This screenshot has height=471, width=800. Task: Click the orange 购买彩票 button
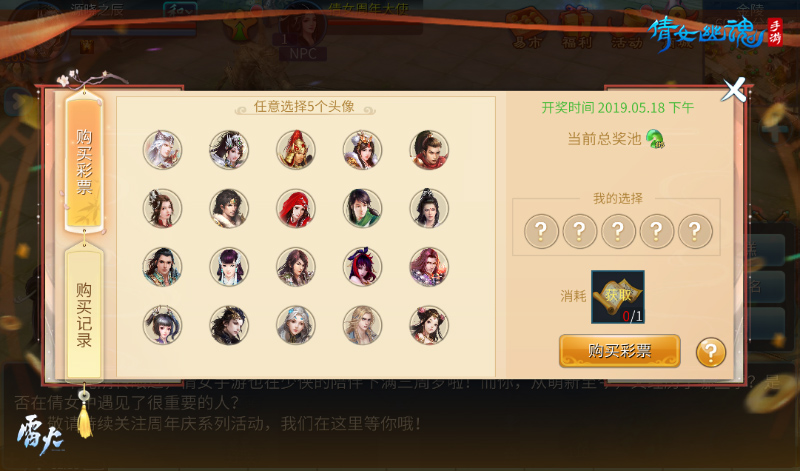619,351
